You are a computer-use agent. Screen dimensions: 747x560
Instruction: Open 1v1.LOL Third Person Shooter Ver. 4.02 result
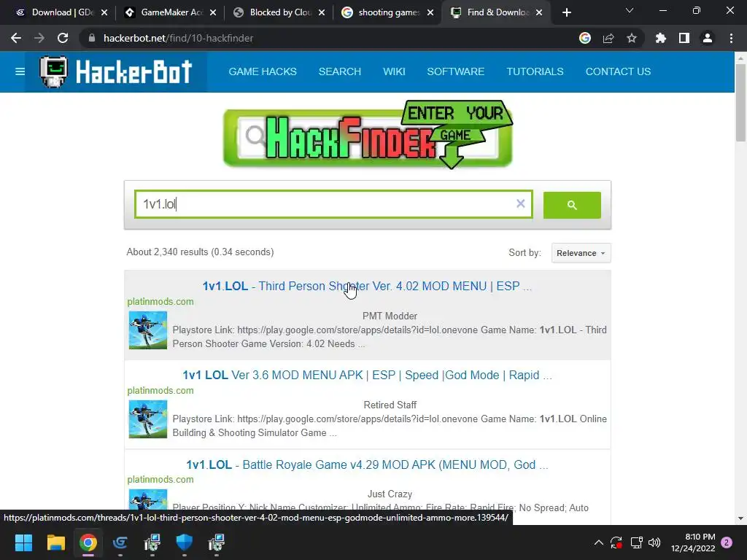pos(367,286)
